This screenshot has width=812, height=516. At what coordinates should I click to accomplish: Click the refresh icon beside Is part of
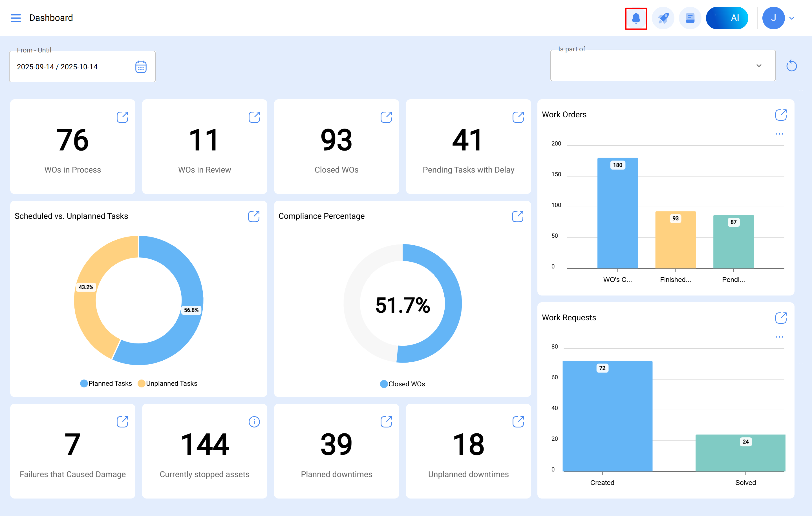coord(791,65)
